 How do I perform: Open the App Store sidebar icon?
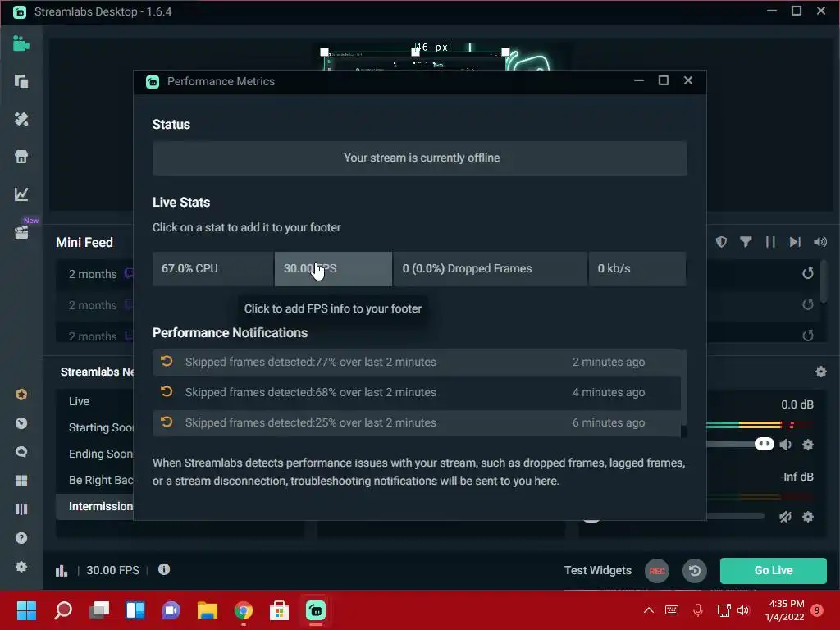(x=21, y=157)
